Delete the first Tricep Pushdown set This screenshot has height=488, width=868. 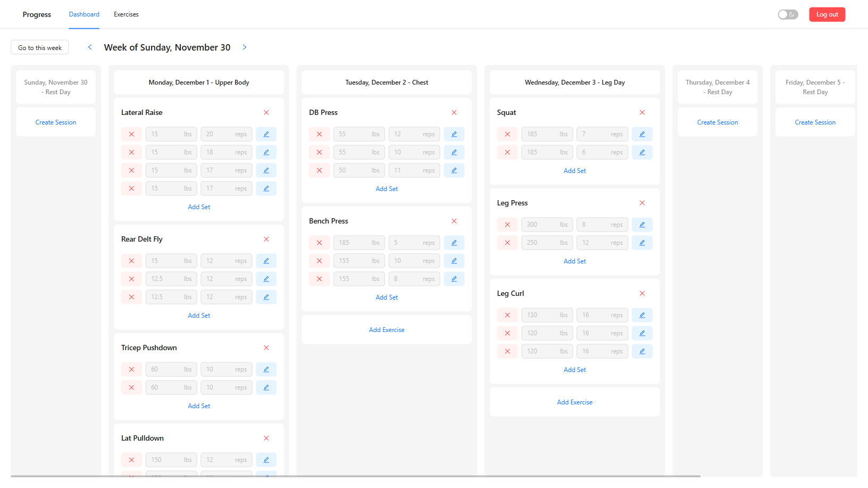pyautogui.click(x=131, y=369)
